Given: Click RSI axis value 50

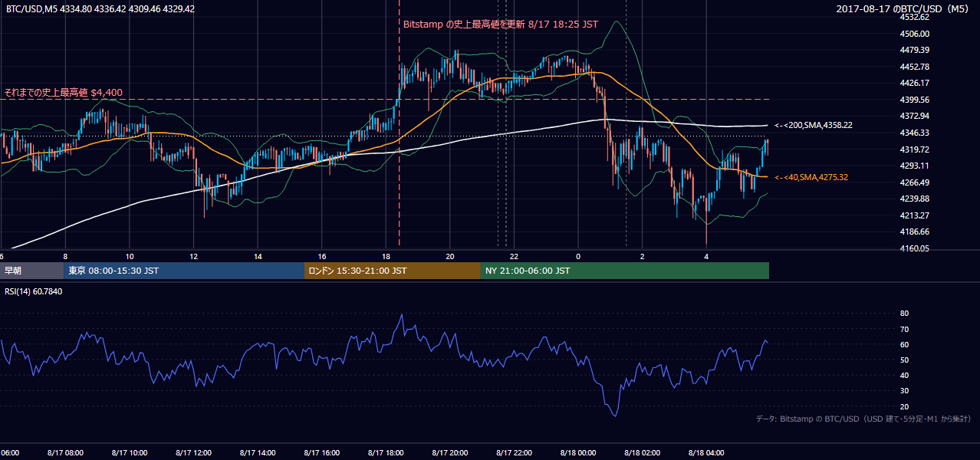Looking at the screenshot, I should [x=904, y=360].
